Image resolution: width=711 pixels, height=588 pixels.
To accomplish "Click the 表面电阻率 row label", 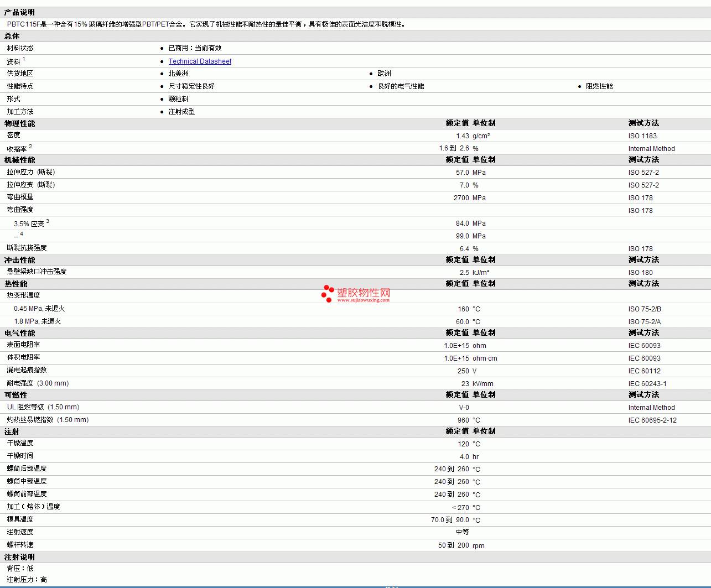I will (23, 345).
